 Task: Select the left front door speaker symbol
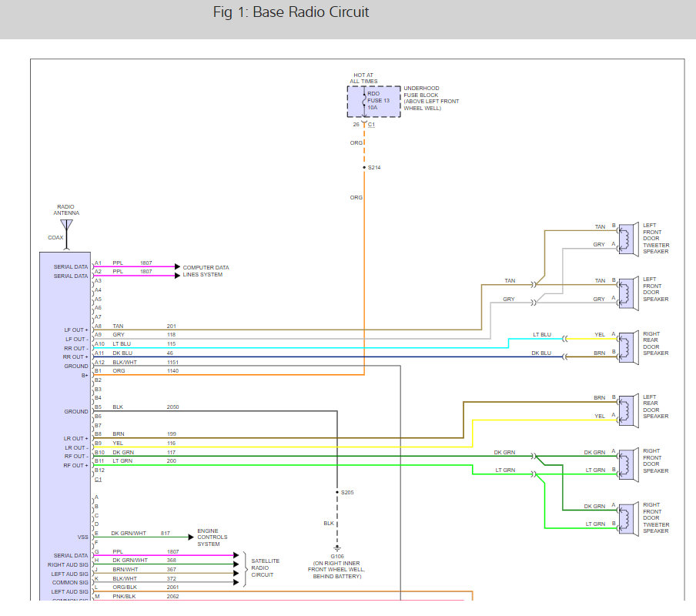627,290
